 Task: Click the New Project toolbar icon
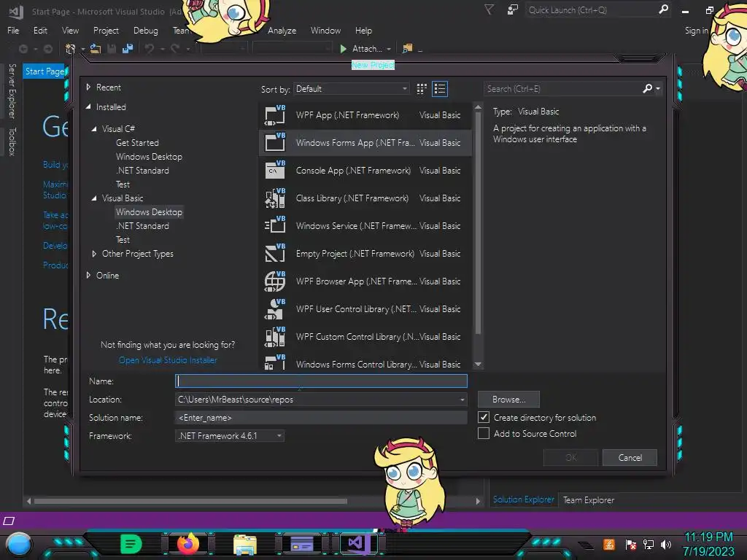pos(71,49)
